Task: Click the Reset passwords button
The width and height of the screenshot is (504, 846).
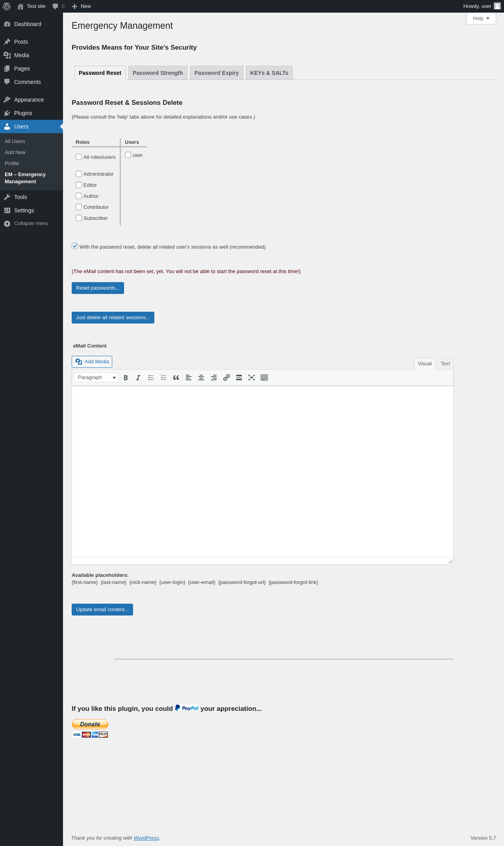Action: 98,288
